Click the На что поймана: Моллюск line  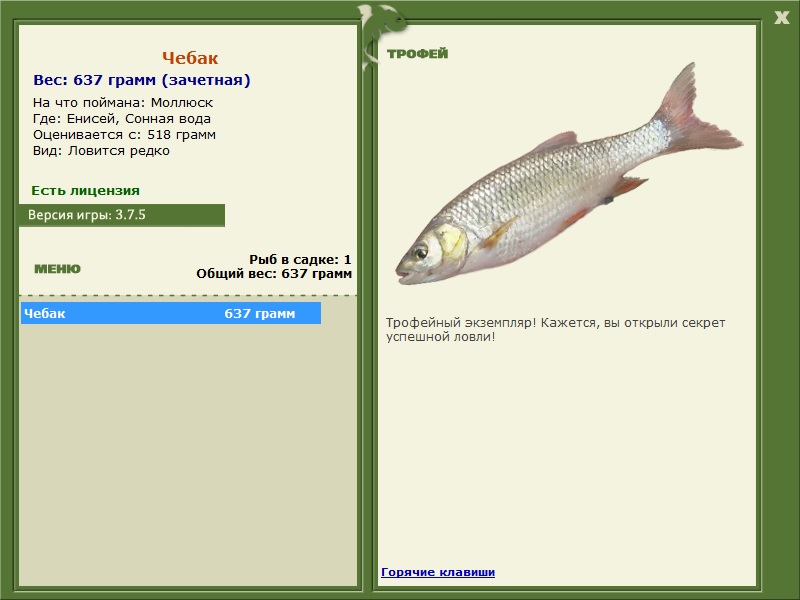[x=123, y=103]
